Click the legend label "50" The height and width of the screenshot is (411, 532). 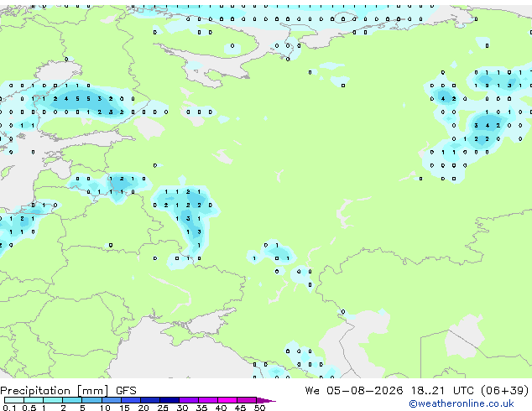tap(259, 408)
